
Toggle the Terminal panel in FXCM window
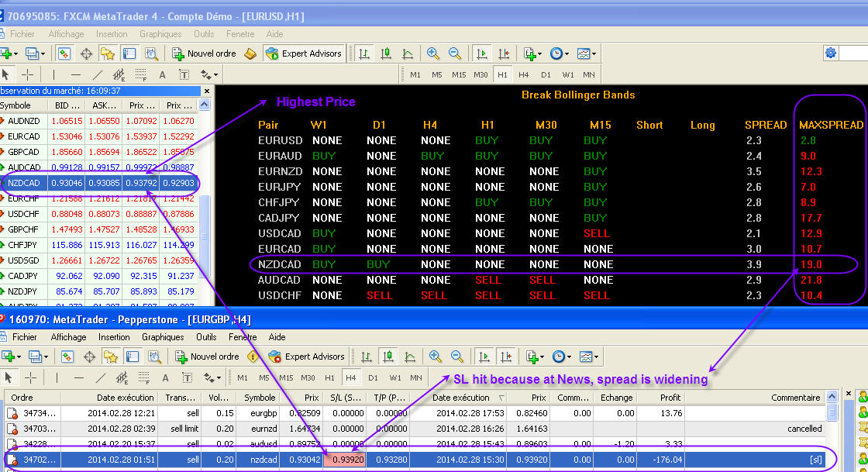129,53
